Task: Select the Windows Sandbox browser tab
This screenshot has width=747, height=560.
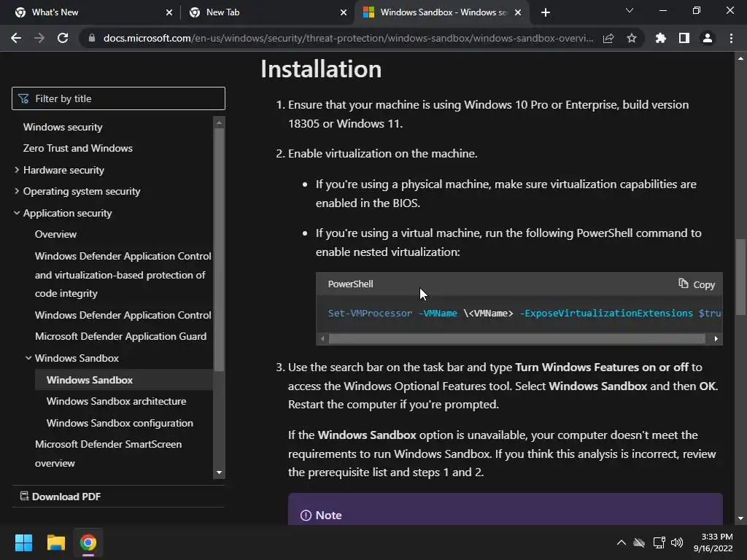Action: pos(443,12)
